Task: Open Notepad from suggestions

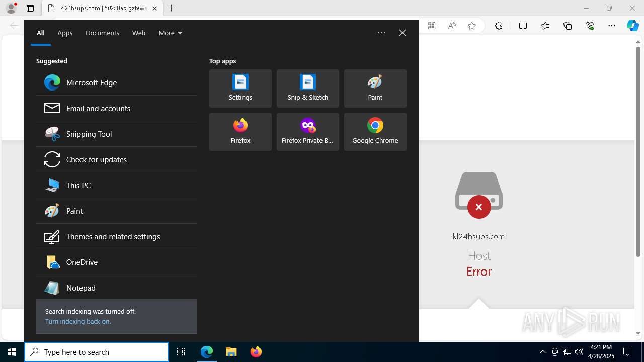Action: (116, 288)
